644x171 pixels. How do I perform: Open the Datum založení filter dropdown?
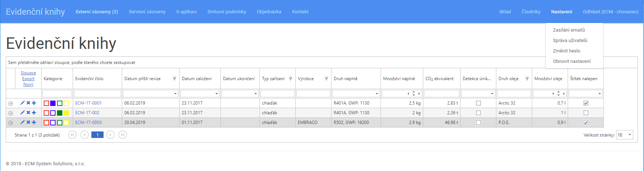click(x=217, y=94)
